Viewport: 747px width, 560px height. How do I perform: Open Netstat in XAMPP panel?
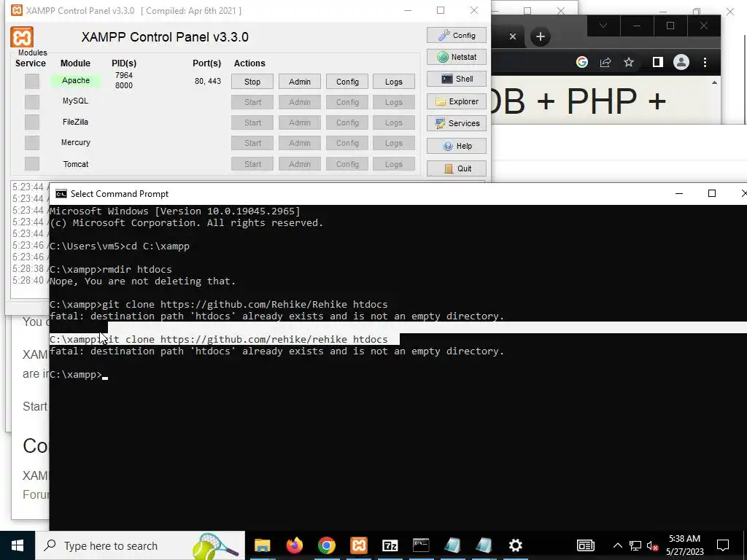pos(457,57)
